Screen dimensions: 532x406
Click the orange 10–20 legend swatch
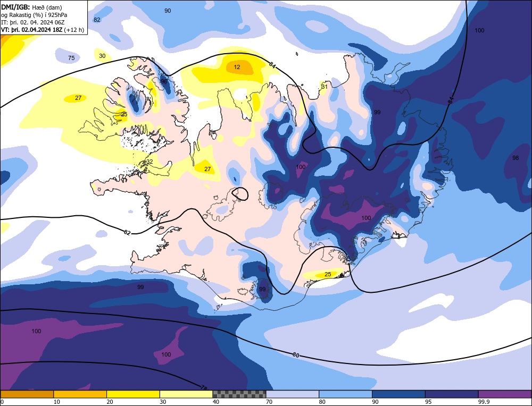coord(80,394)
